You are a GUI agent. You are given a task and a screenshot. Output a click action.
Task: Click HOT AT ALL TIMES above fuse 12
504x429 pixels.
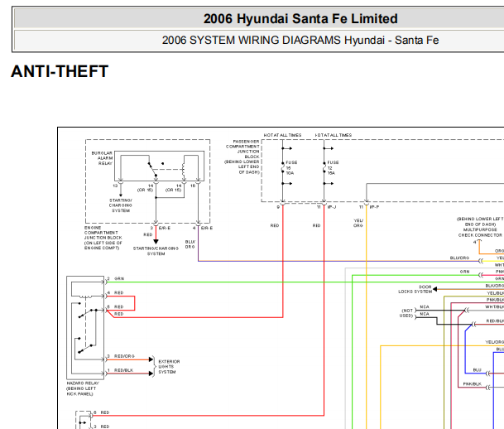(x=333, y=135)
